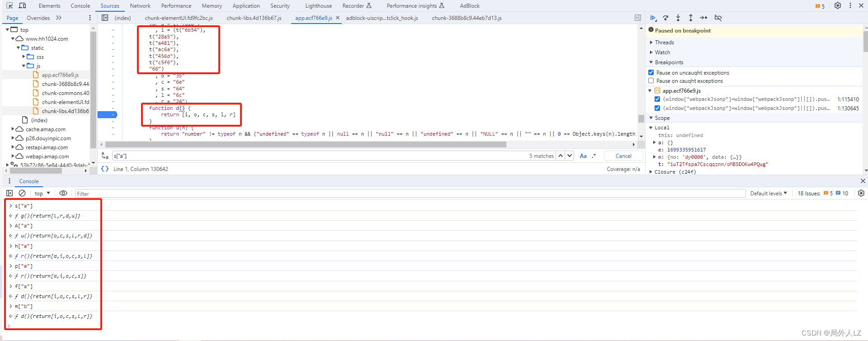Resume script execution
The height and width of the screenshot is (341, 868).
653,18
